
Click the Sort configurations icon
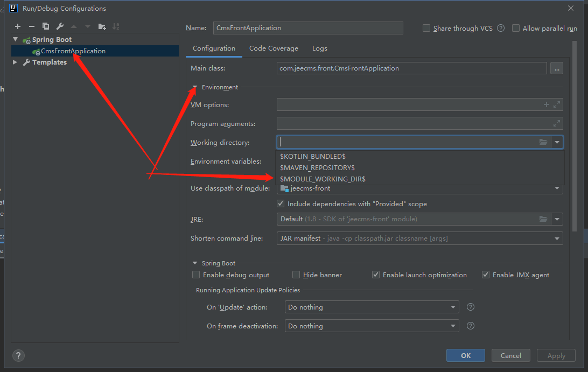[x=116, y=26]
